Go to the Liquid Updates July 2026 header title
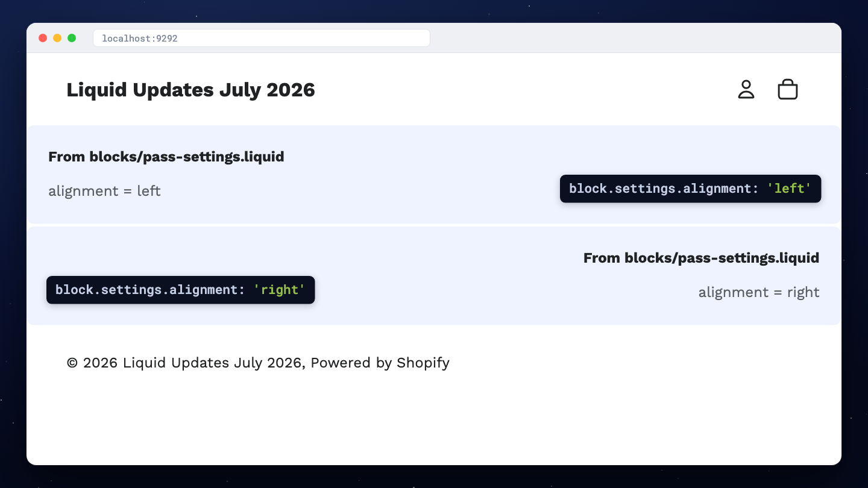This screenshot has width=868, height=488. [190, 90]
